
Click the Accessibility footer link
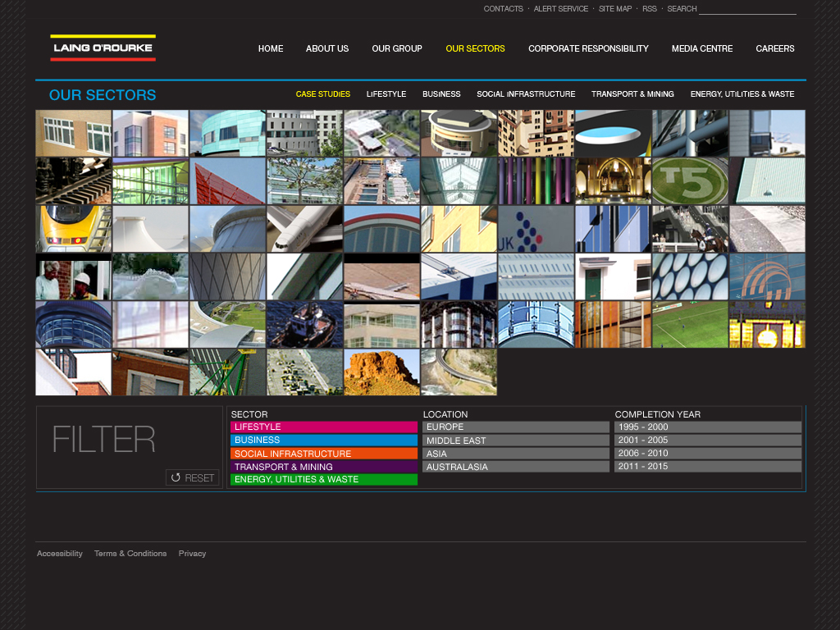click(60, 554)
